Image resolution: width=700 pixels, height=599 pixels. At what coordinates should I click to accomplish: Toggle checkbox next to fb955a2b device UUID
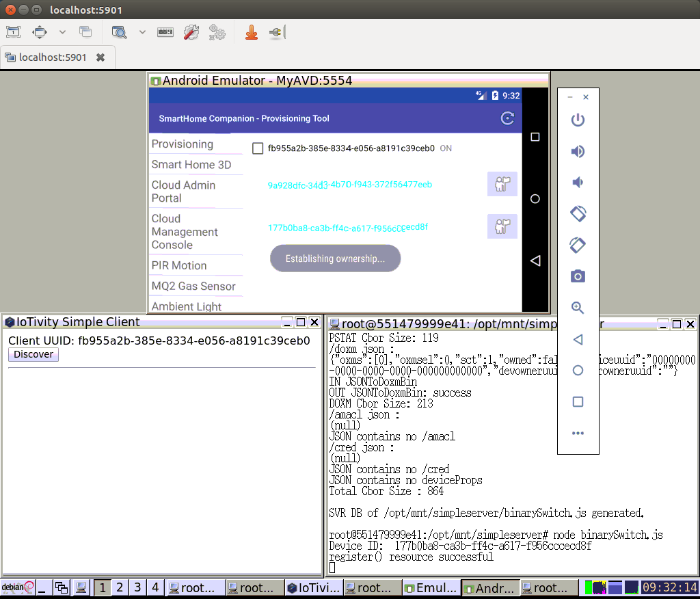[x=258, y=148]
